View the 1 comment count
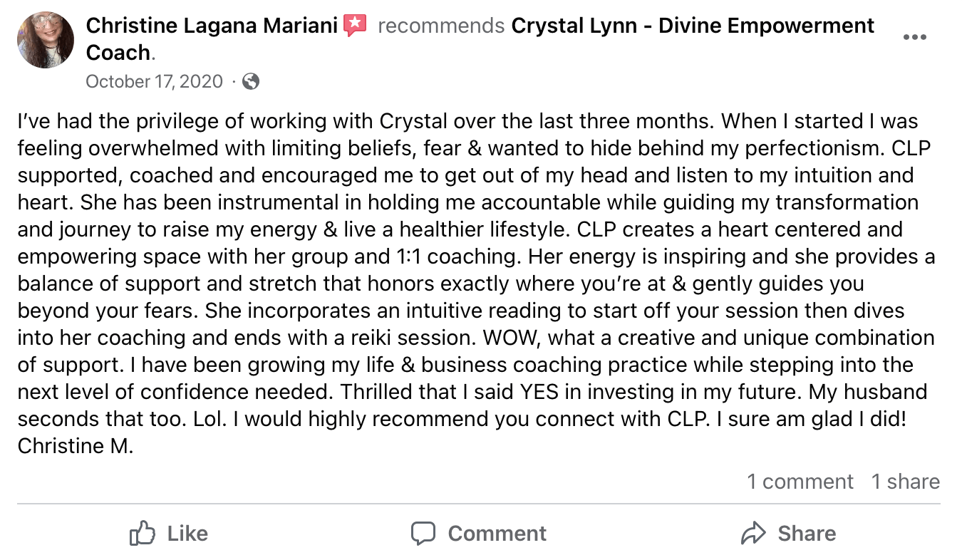The image size is (962, 560). click(x=800, y=482)
